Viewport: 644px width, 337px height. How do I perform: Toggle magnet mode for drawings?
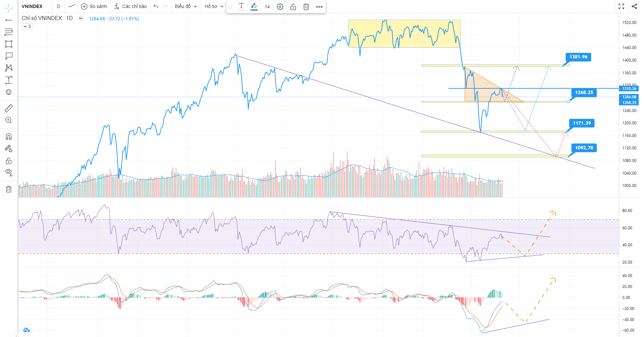click(x=9, y=136)
